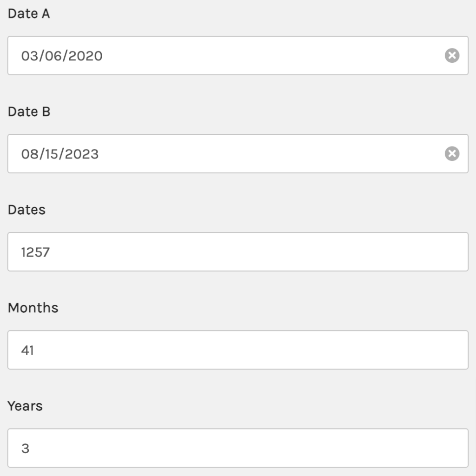
Task: Click the number 1257 in the Dates box
Action: point(35,252)
